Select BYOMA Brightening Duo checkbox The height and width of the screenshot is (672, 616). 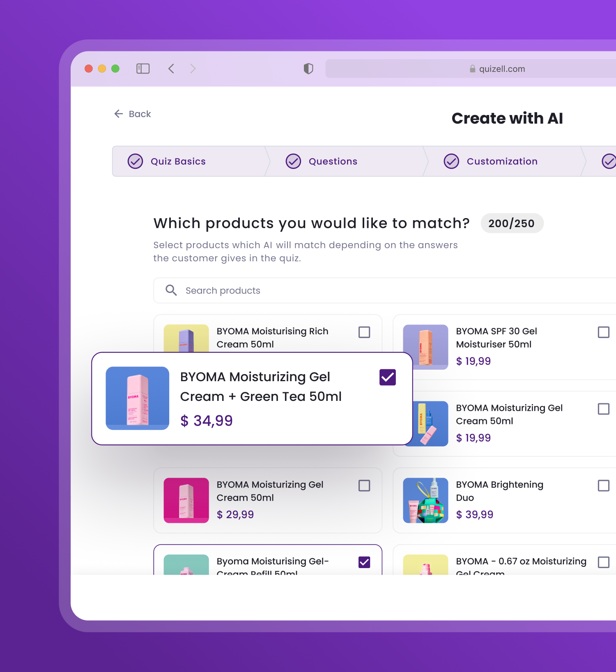pos(604,486)
